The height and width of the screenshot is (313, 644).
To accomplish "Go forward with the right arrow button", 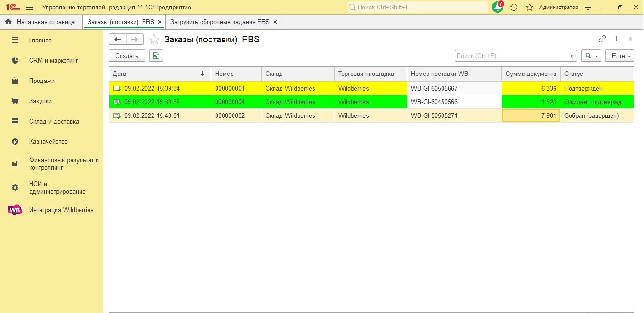I will pos(135,40).
